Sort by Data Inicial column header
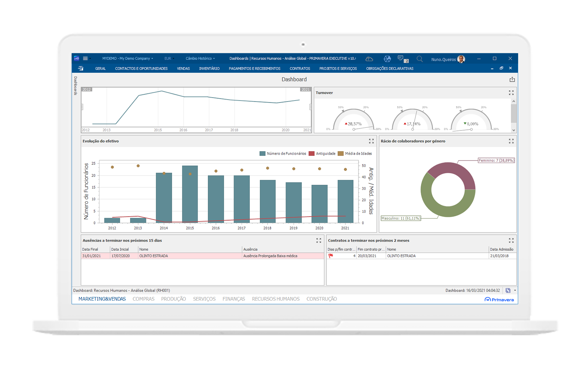Viewport: 588px width, 367px height. (x=124, y=250)
